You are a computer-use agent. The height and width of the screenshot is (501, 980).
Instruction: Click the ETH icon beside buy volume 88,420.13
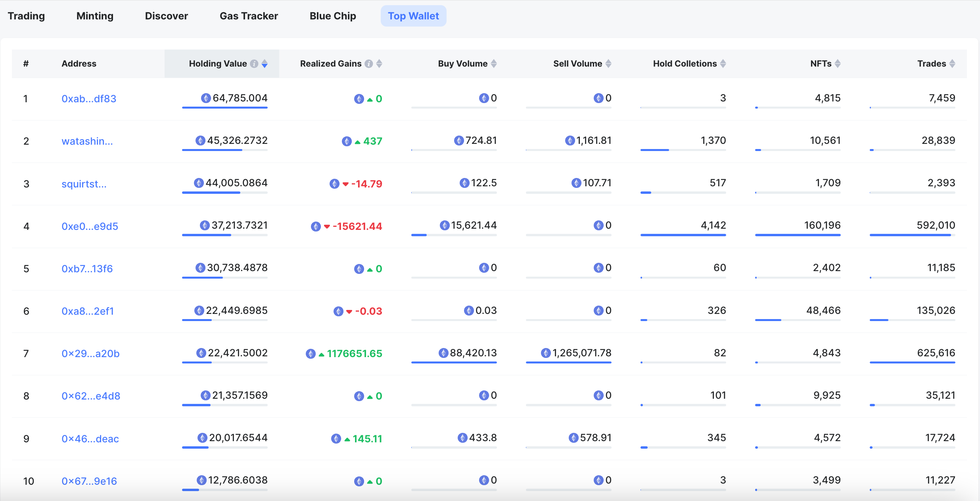[443, 353]
